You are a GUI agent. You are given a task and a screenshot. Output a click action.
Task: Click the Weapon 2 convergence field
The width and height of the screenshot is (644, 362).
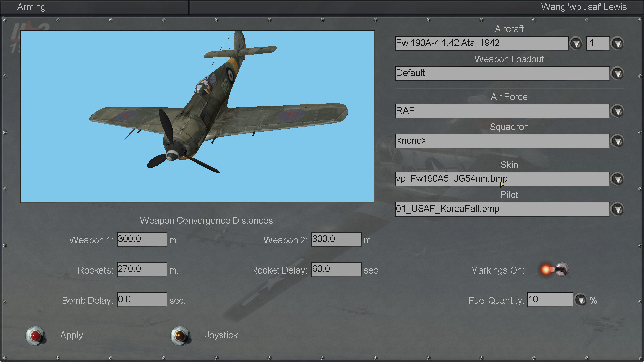336,239
